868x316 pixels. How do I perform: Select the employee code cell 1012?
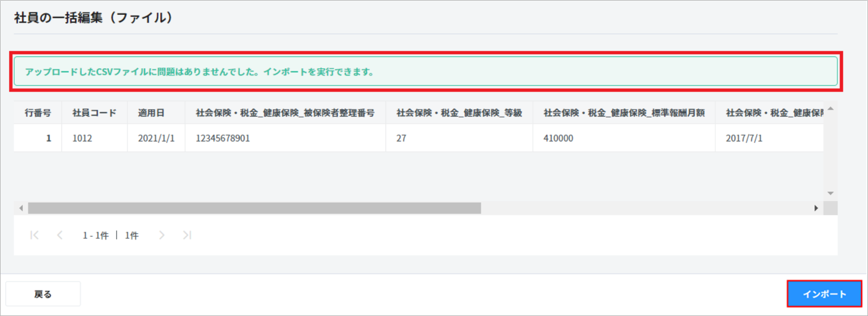click(x=82, y=138)
